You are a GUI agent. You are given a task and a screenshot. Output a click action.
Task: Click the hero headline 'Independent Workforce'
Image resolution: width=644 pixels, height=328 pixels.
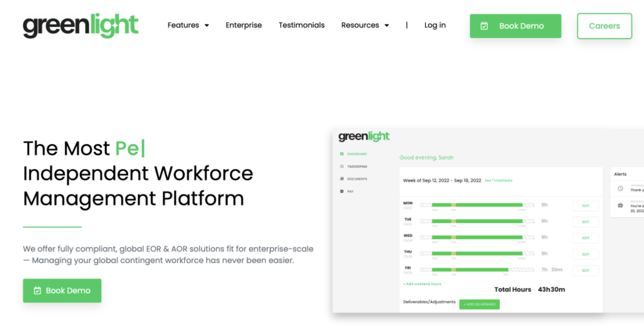[138, 174]
